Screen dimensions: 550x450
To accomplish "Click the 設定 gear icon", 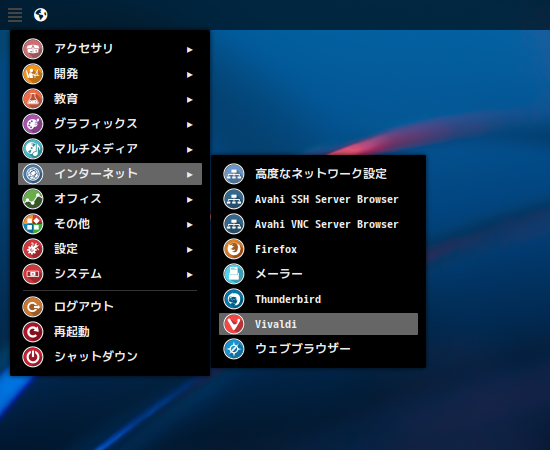I will point(33,249).
